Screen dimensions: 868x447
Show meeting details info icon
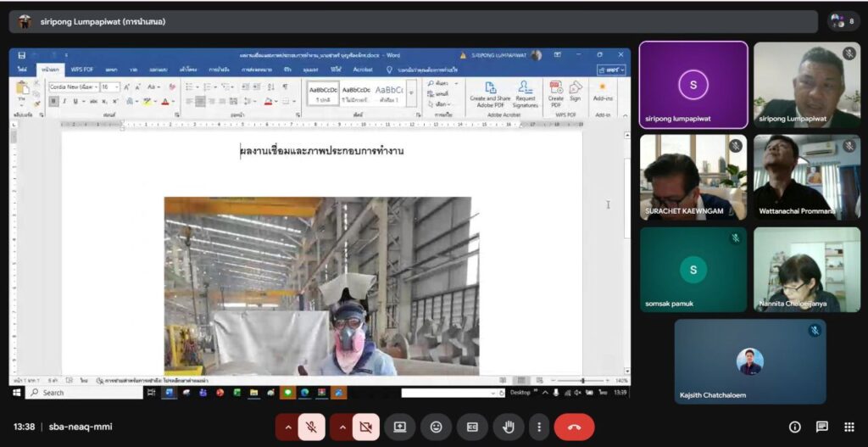[x=794, y=427]
